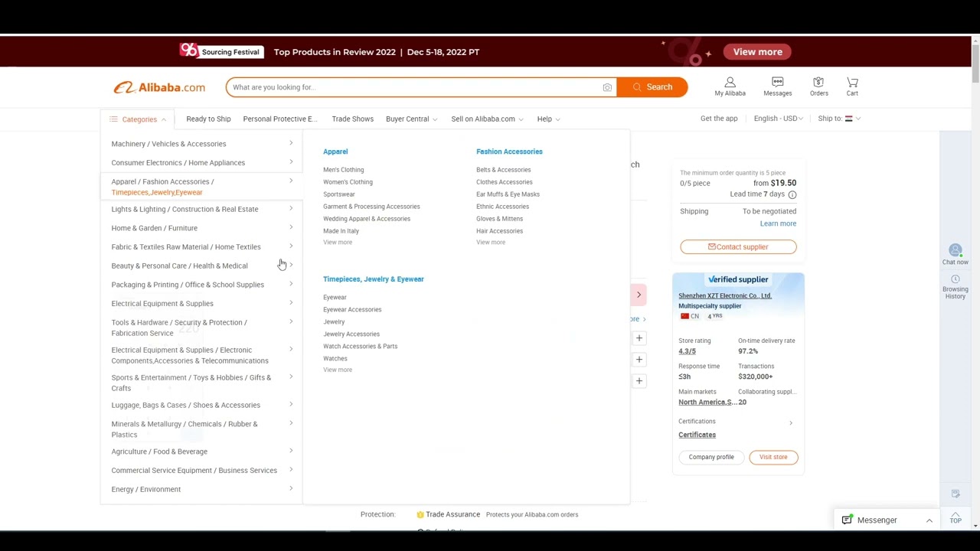Open Ready to Ship menu item
Screen dimensions: 980x551
(208, 119)
